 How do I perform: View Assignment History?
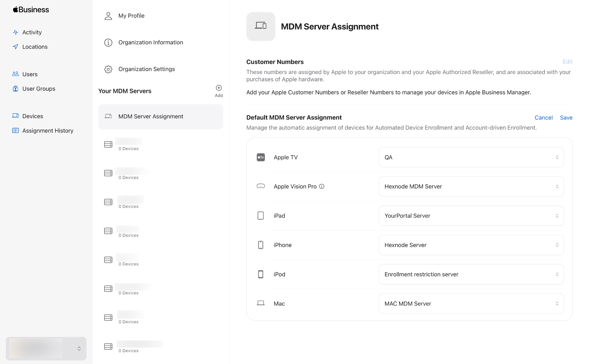click(48, 130)
